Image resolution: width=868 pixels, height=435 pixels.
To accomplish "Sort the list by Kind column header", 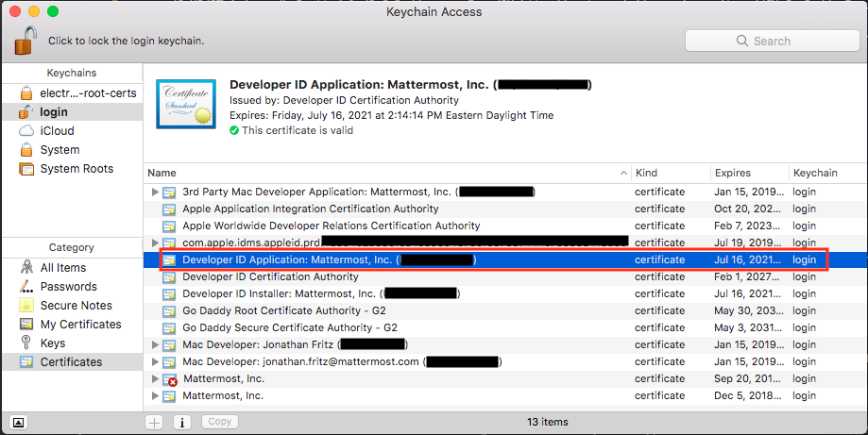I will (x=648, y=174).
